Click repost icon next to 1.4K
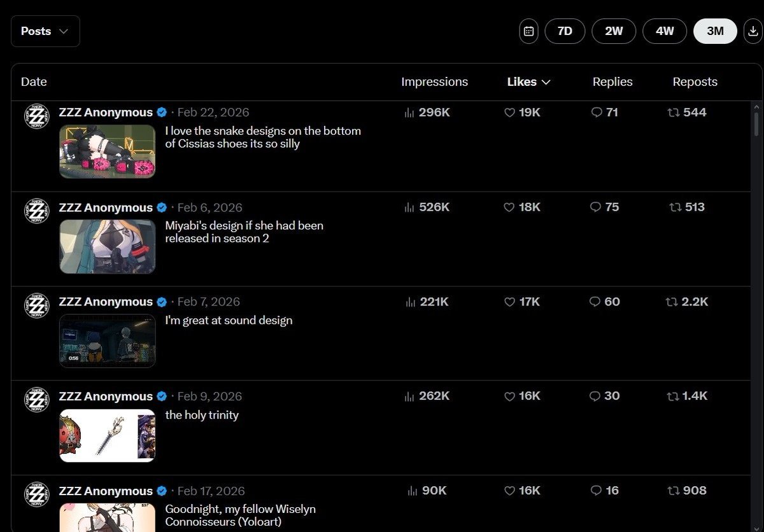 [x=672, y=396]
